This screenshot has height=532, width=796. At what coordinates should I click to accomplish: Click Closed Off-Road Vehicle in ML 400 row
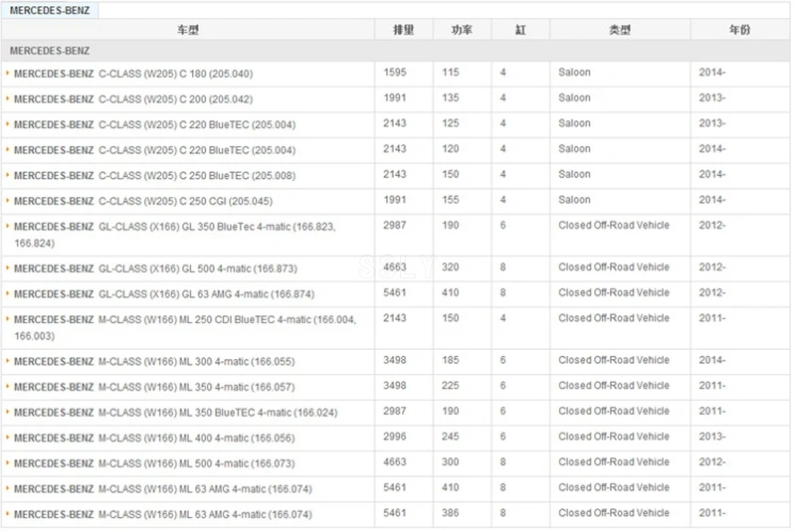point(614,437)
